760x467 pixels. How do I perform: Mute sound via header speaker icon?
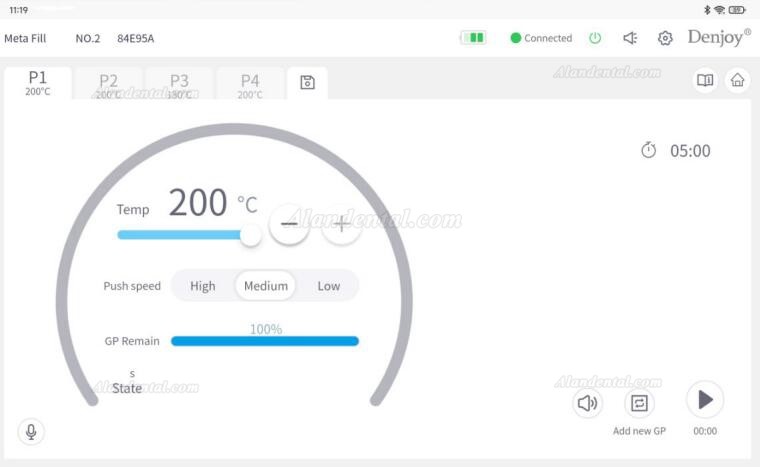click(x=630, y=38)
